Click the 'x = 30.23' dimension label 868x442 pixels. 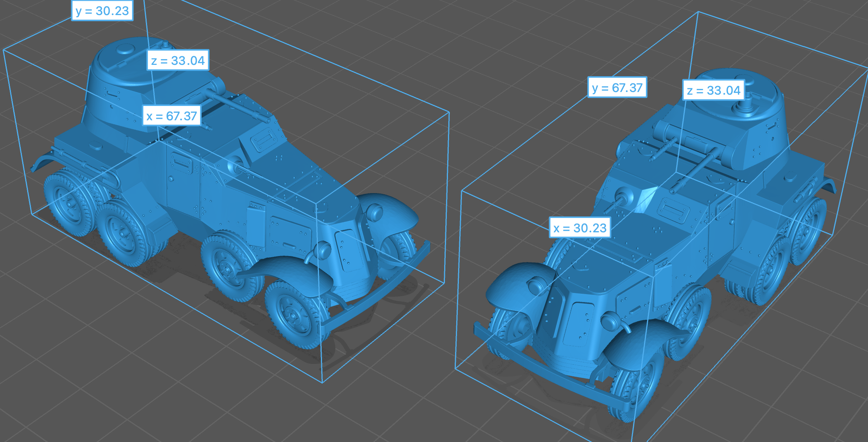(580, 228)
